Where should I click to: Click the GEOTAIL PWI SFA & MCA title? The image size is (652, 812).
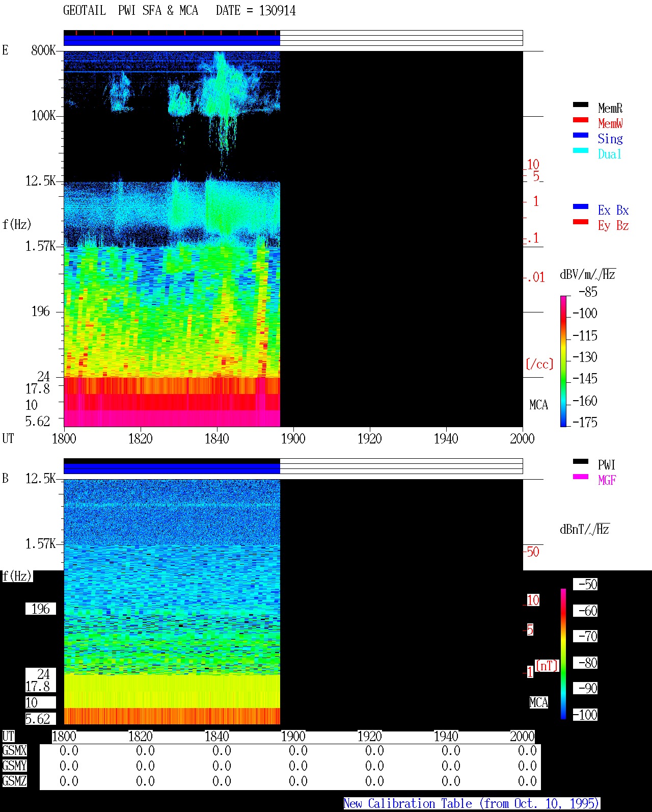coord(131,11)
